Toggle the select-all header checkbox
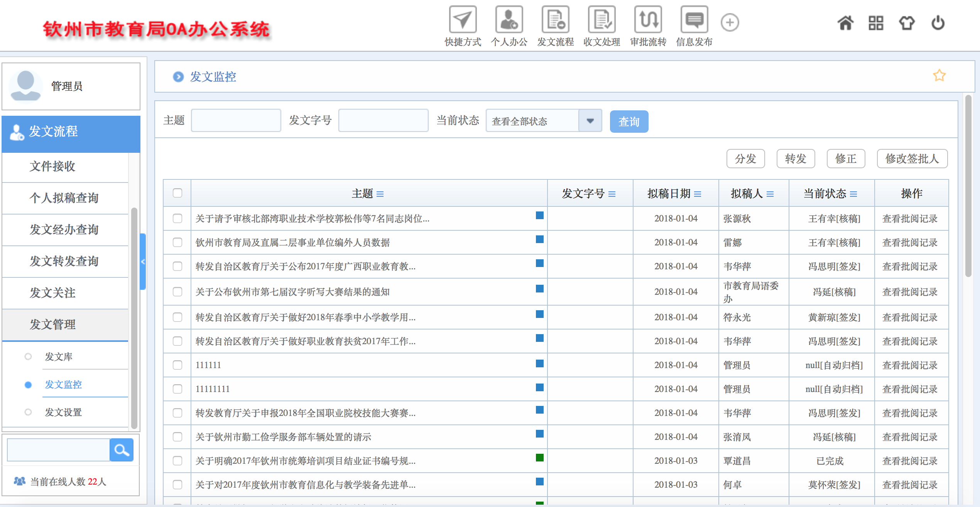Viewport: 980px width, 507px height. point(177,193)
